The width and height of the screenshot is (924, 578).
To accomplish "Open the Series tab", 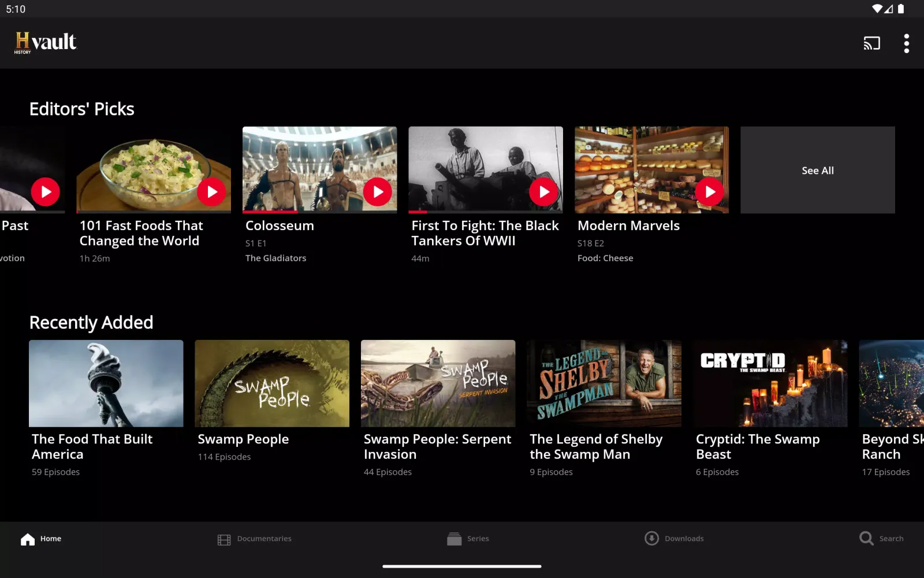I will pos(468,539).
